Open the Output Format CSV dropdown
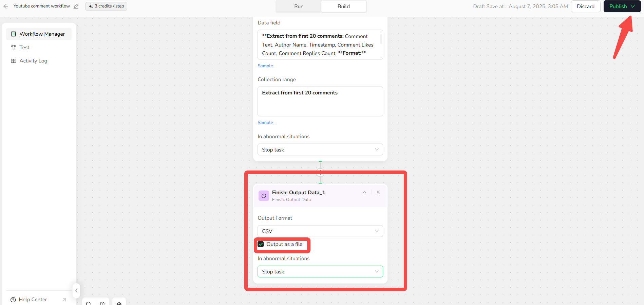 click(320, 231)
